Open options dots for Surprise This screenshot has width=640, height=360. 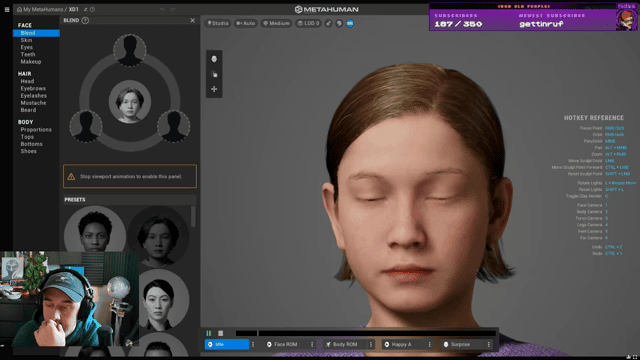pos(489,344)
